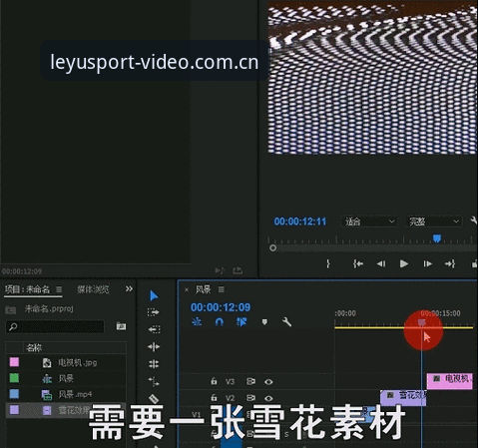Image resolution: width=478 pixels, height=448 pixels.
Task: Click the blue label of 风暴.mp4
Action: [14, 394]
